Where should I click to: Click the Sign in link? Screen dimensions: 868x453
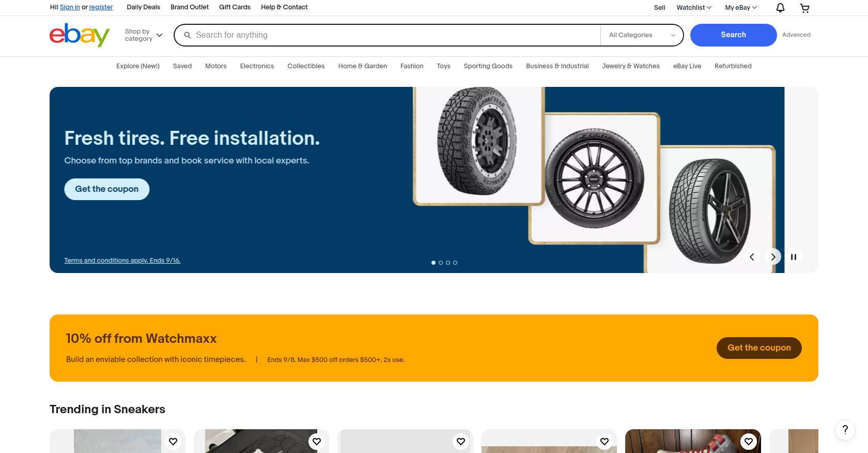coord(70,7)
